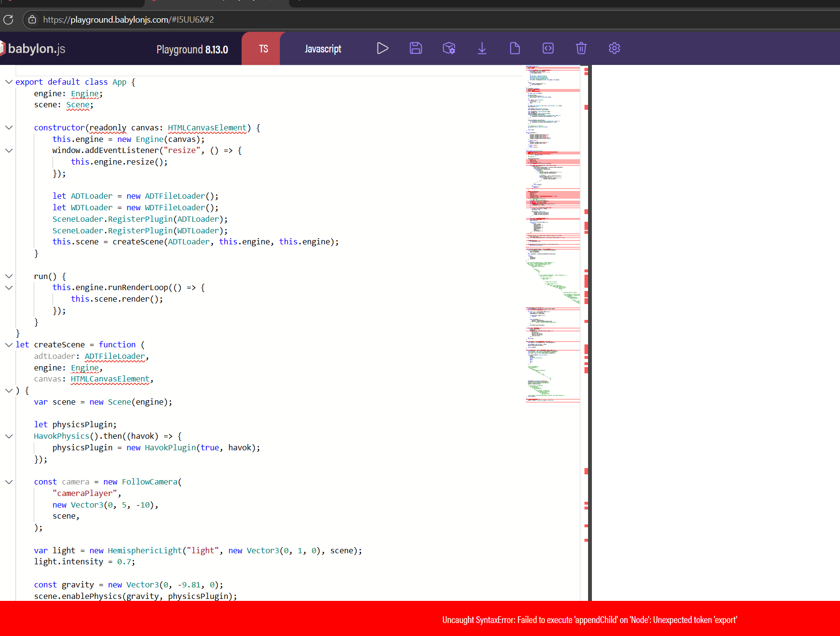Click underlined 'ADTFileLoader' parameter type
Screen dimensions: 840x636
click(114, 356)
